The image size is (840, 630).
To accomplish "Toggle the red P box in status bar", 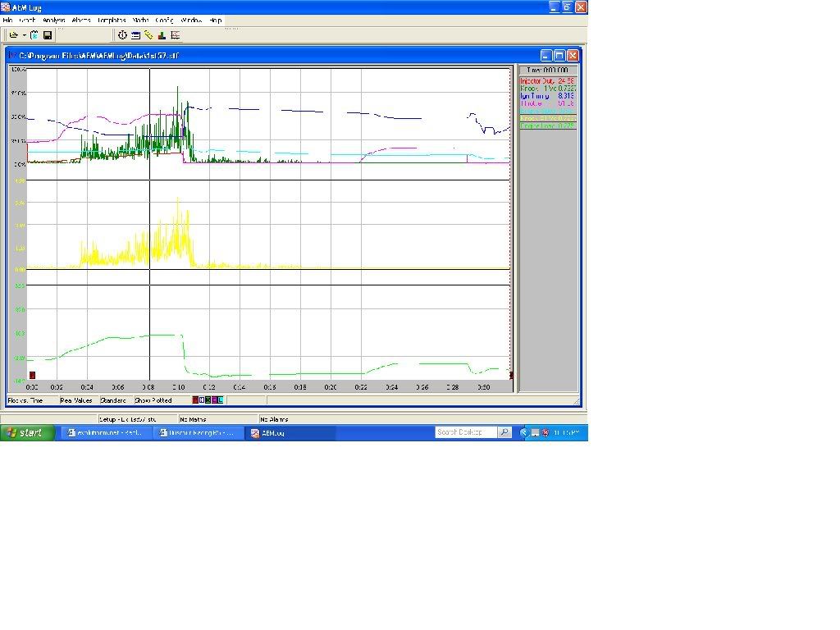I will click(195, 400).
